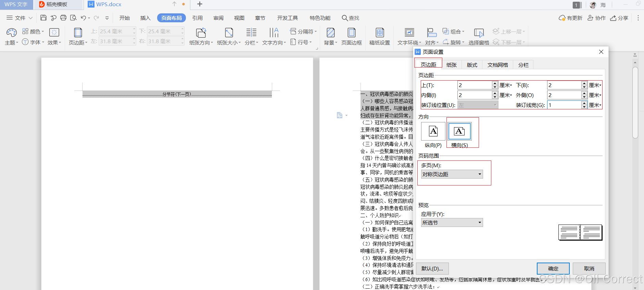Open the 文件 (File) menu dropdown
The image size is (644, 290).
click(20, 18)
